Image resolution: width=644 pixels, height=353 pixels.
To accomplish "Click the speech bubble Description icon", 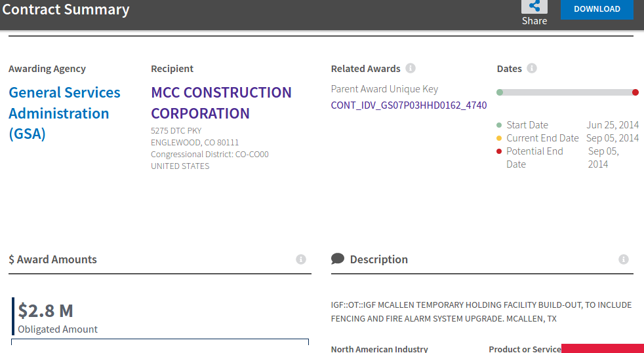I will (x=338, y=259).
